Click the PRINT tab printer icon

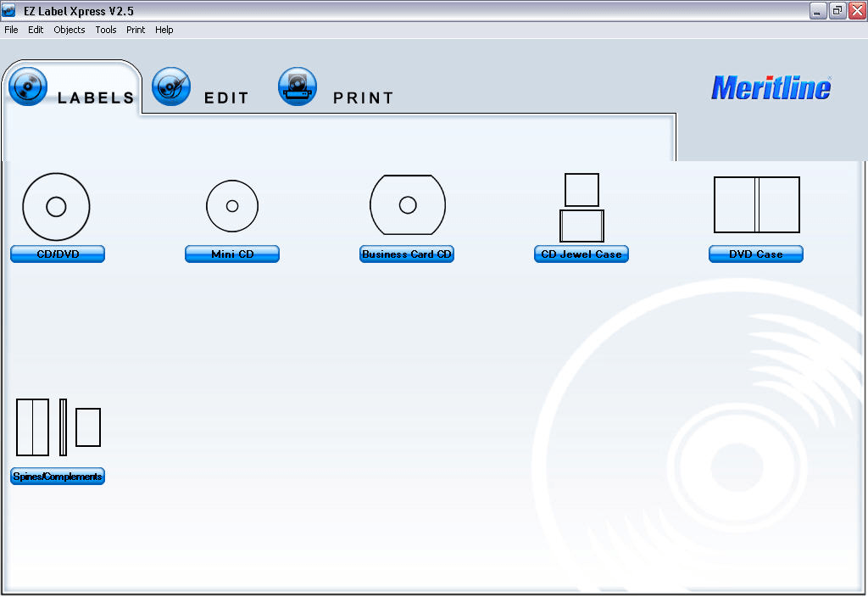click(x=297, y=86)
